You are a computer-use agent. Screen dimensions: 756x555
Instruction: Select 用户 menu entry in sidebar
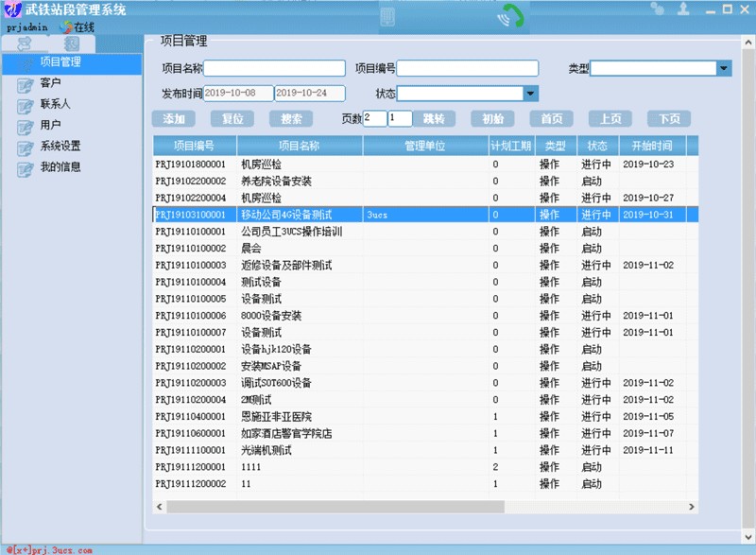click(x=50, y=125)
